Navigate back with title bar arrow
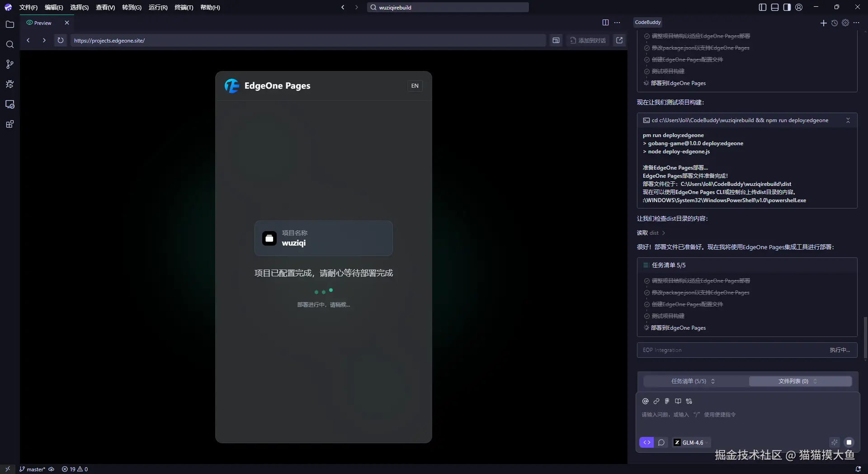The width and height of the screenshot is (868, 474). click(x=343, y=7)
